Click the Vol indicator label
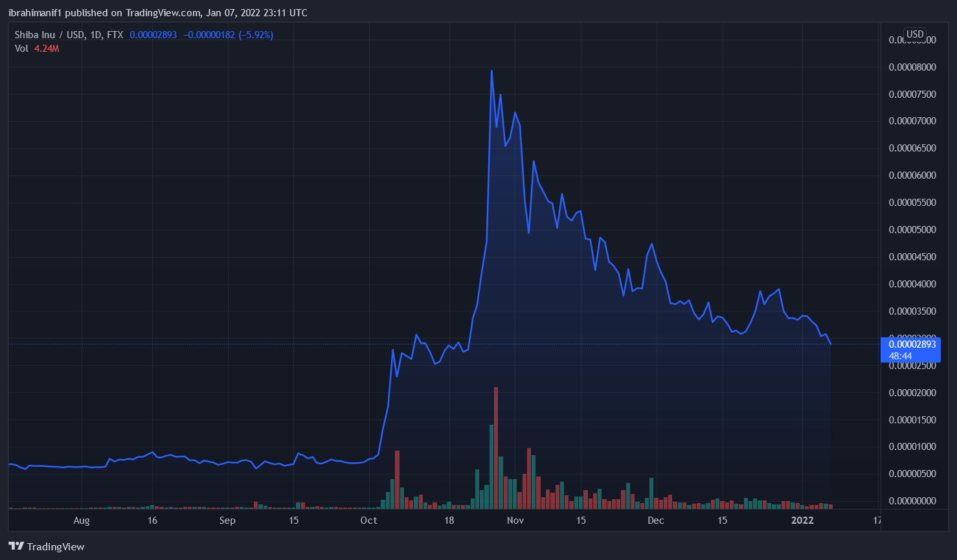 (21, 49)
